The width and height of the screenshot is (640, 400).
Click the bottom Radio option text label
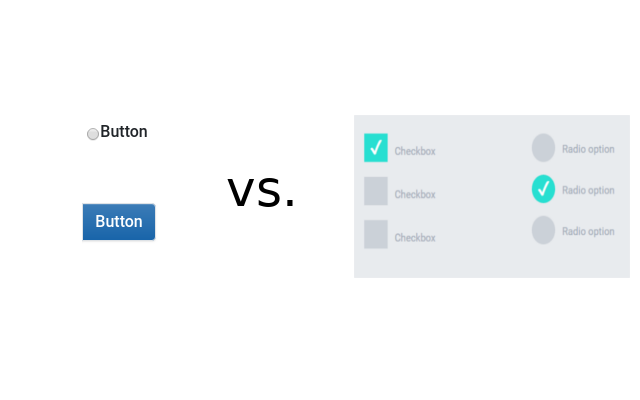(x=588, y=232)
